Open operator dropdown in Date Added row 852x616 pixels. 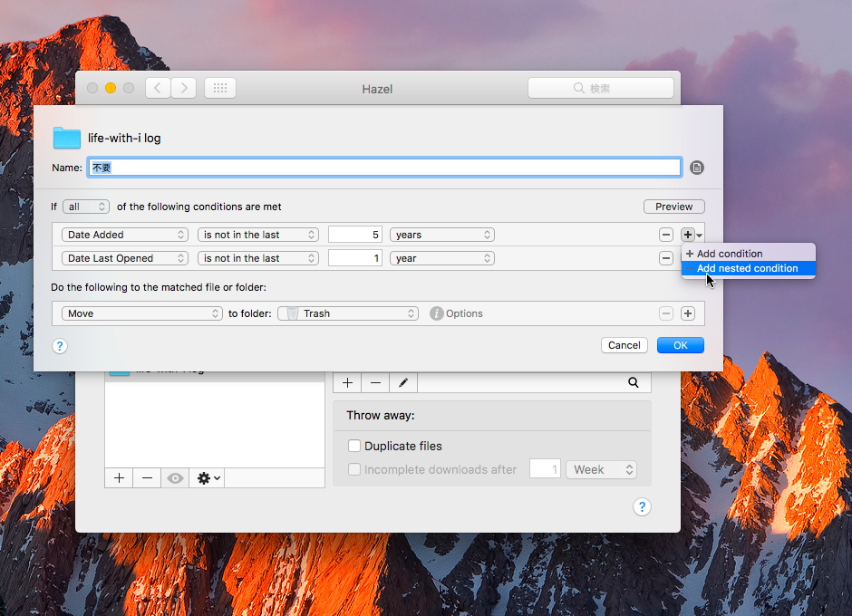coord(258,235)
